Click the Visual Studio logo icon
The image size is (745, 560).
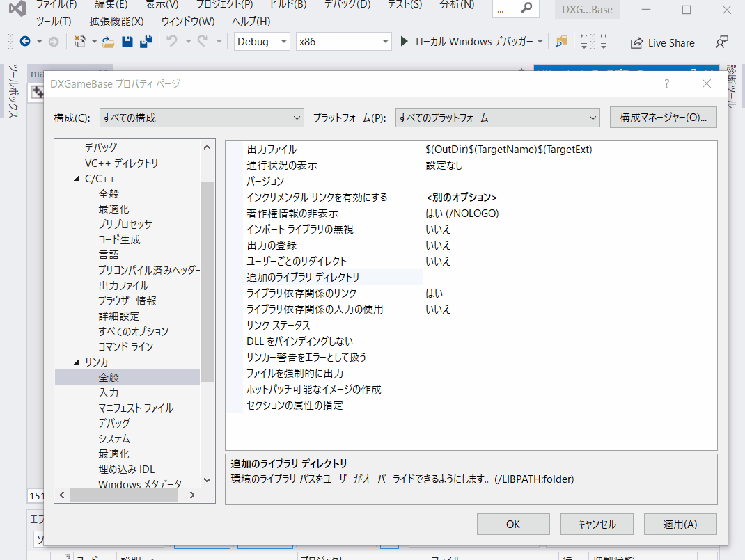[17, 8]
